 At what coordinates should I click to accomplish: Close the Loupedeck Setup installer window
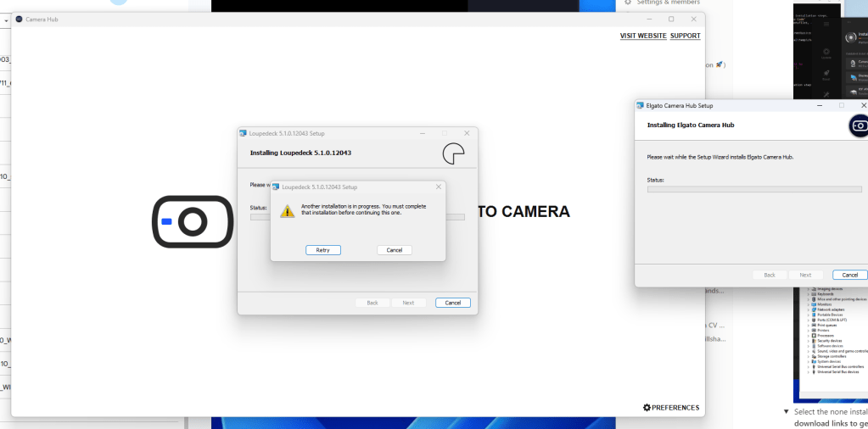pyautogui.click(x=467, y=133)
